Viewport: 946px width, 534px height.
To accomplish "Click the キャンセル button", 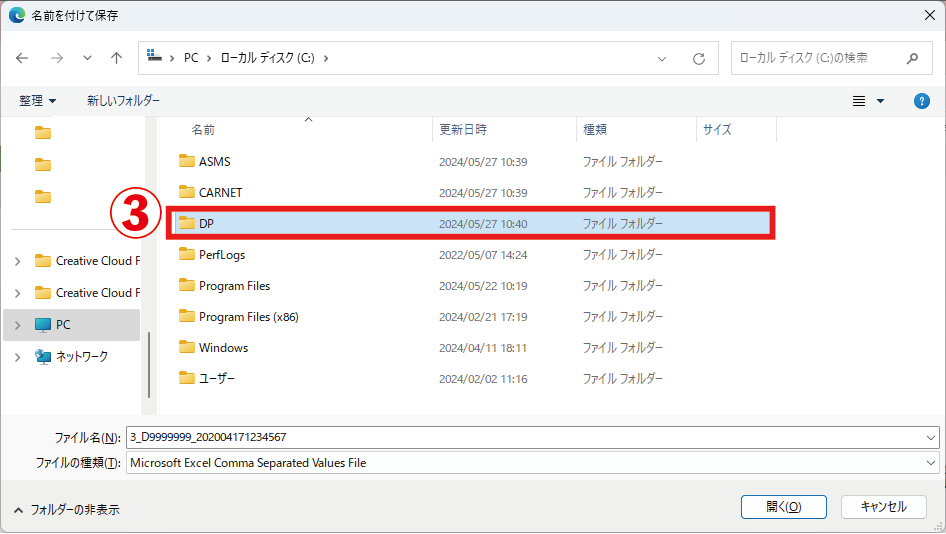I will click(884, 507).
